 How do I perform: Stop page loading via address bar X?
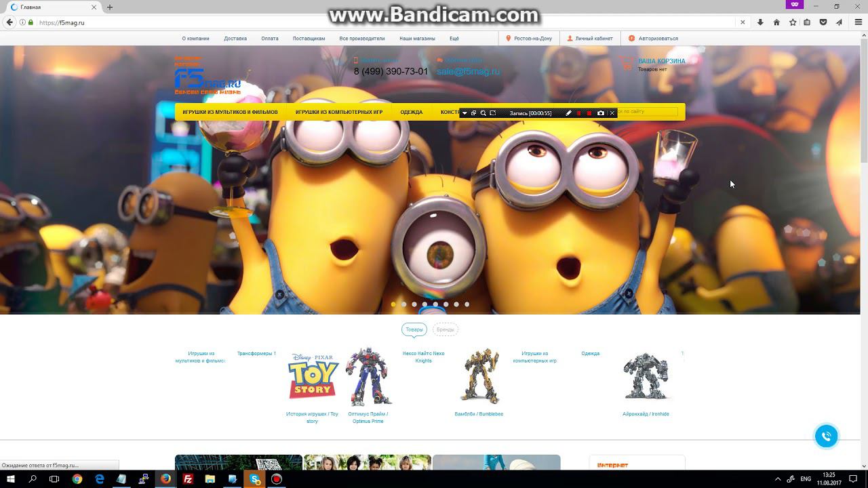pyautogui.click(x=743, y=22)
